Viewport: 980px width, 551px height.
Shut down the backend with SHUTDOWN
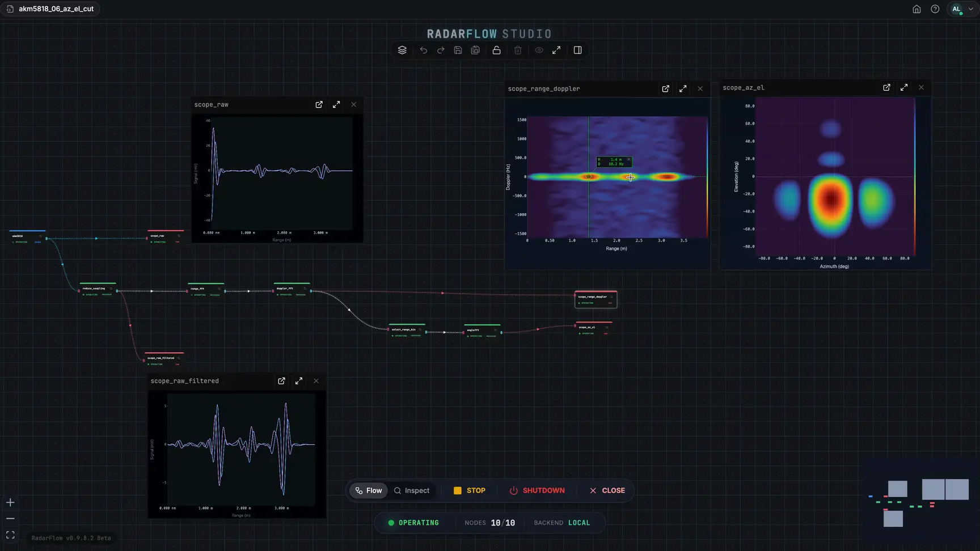(x=537, y=490)
